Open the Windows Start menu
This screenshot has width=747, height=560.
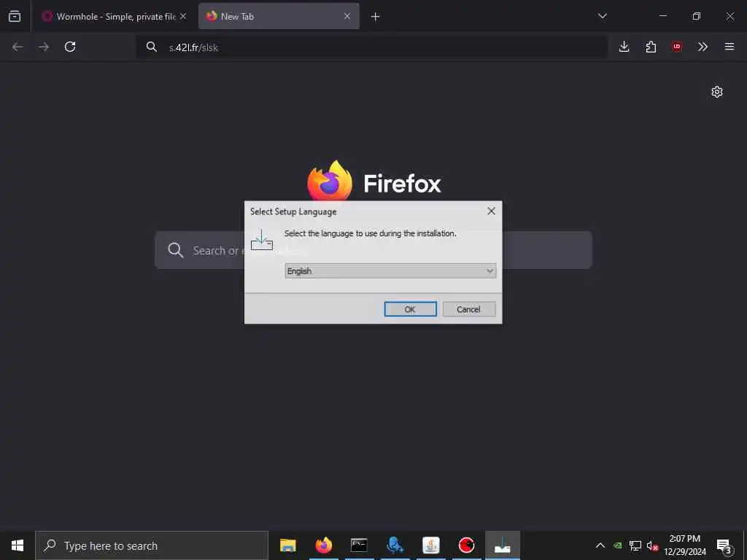click(x=18, y=545)
